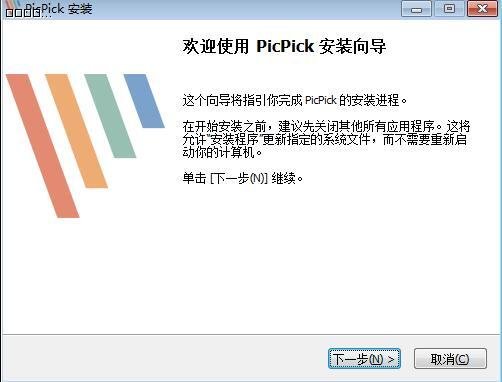The height and width of the screenshot is (382, 502).
Task: Click the text 这个向导将指引你完成 PicPick 的安装进程
Action: point(295,100)
